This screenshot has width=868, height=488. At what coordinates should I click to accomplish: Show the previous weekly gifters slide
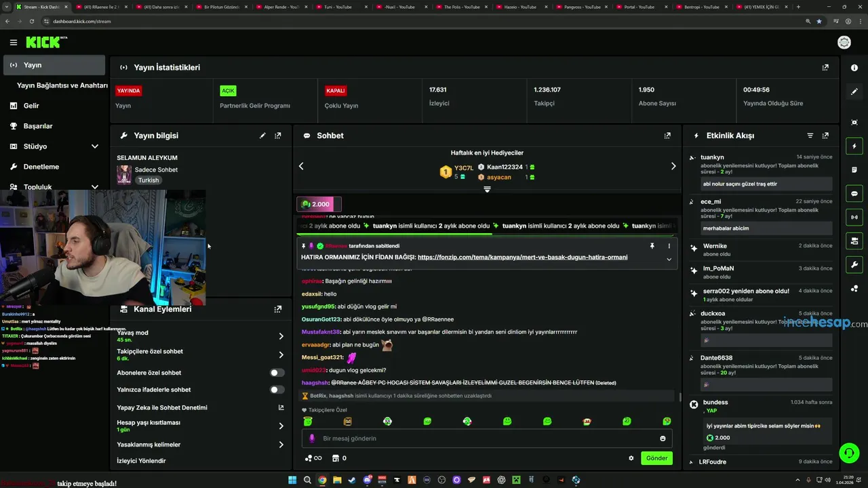pos(301,166)
